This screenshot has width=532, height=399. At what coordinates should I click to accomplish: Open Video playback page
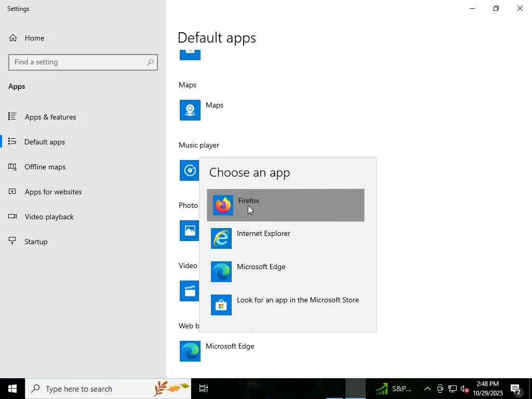(83, 217)
